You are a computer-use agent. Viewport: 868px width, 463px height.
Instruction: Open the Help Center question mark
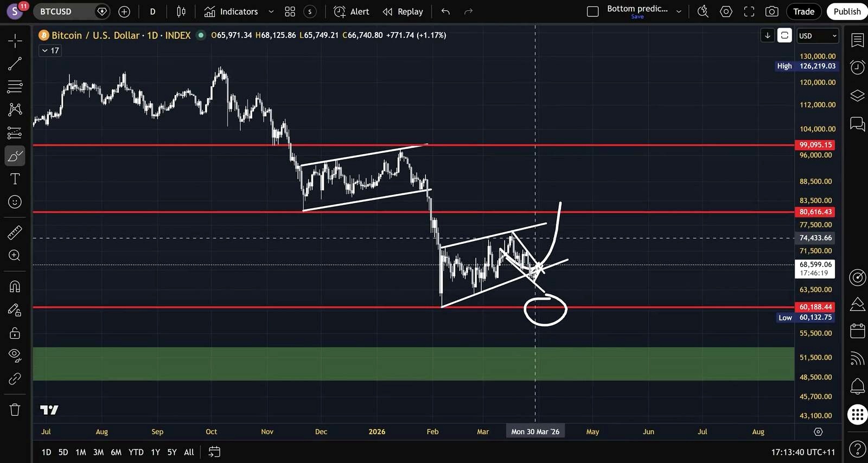(x=857, y=449)
